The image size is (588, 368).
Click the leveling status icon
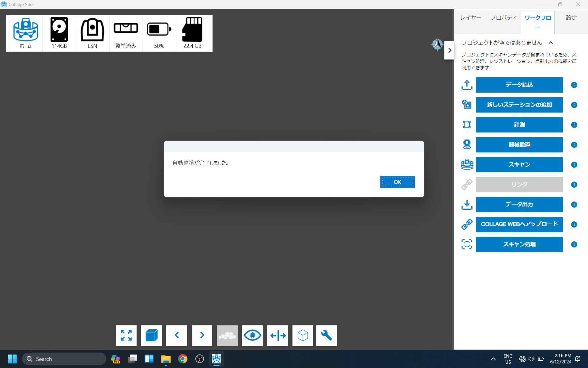click(126, 29)
